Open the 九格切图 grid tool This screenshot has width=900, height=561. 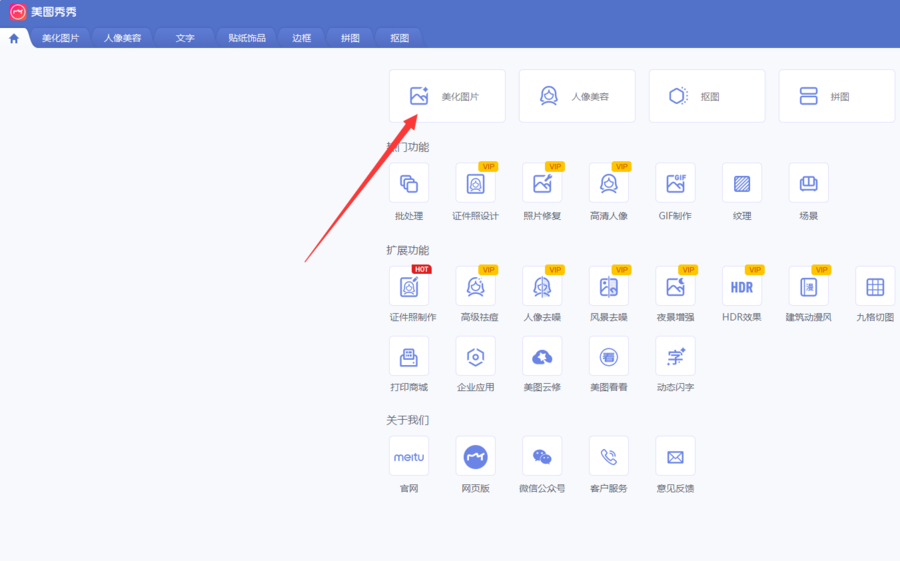click(875, 286)
